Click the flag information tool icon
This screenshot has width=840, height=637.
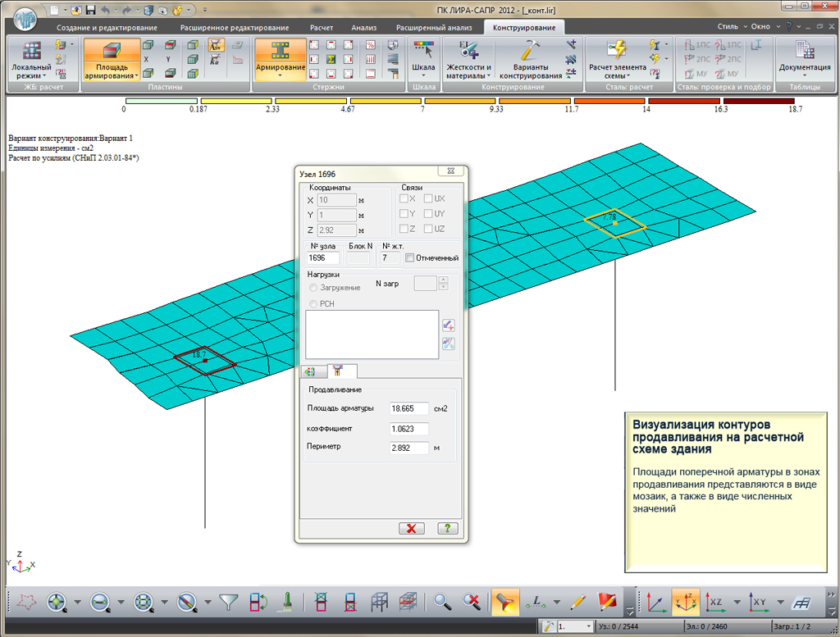[x=608, y=603]
